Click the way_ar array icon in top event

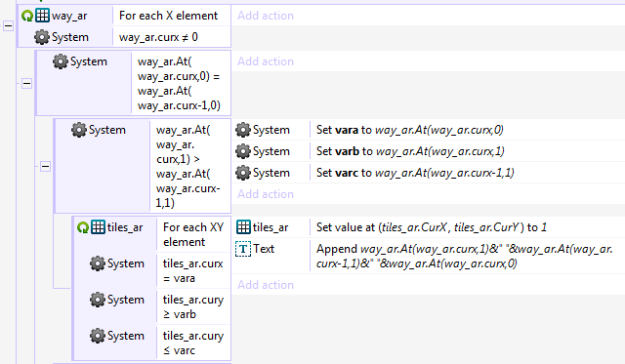click(42, 16)
